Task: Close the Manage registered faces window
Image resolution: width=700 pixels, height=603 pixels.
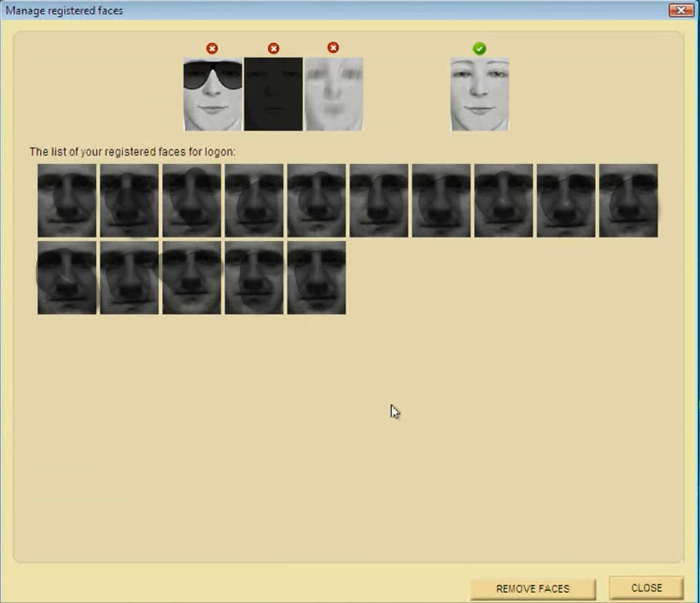Action: [681, 10]
